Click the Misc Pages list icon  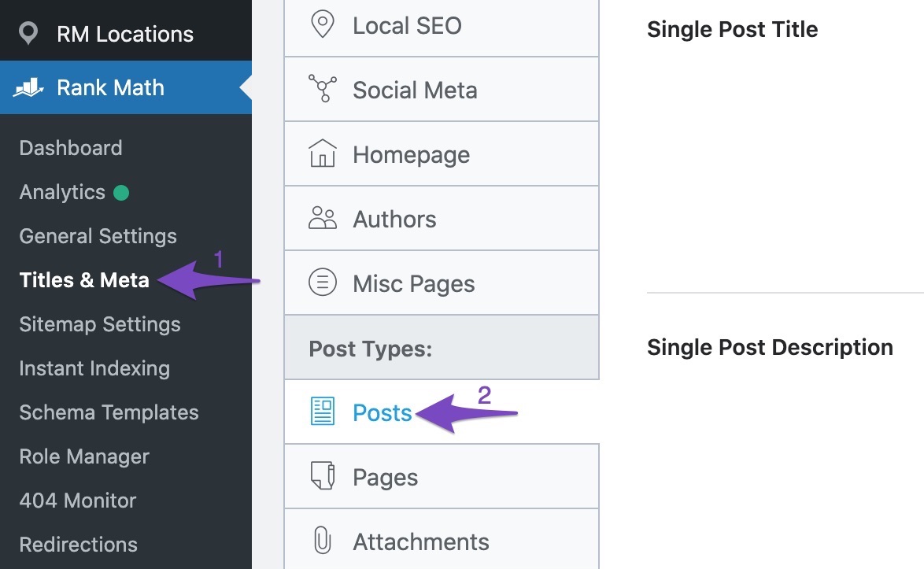tap(323, 283)
